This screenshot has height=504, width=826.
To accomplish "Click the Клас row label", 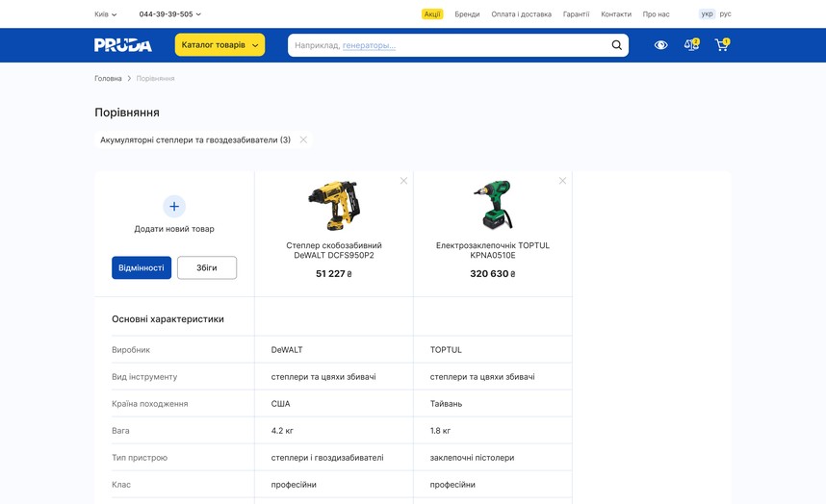I will (121, 485).
